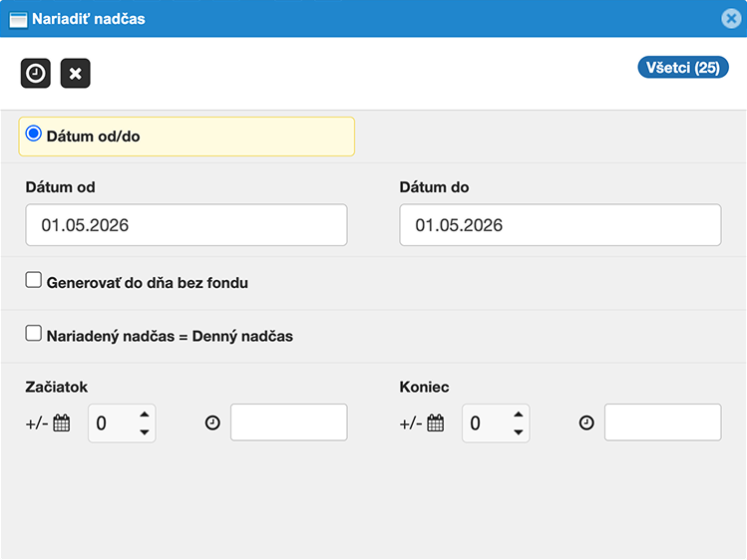
Task: Click the black X cancel button
Action: [x=75, y=74]
